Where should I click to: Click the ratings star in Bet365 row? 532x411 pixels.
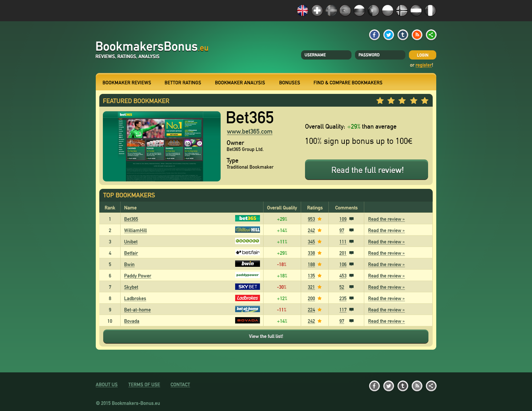tap(320, 219)
